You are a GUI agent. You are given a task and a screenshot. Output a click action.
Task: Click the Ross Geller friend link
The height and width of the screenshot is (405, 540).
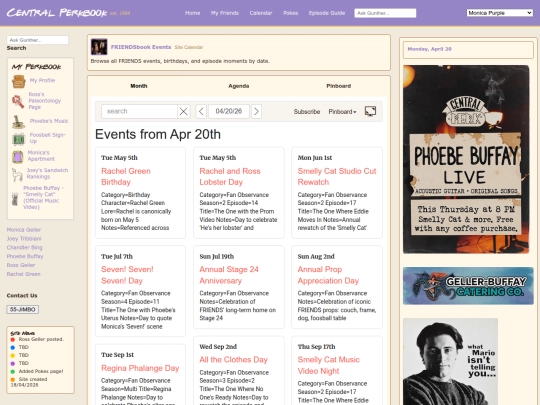pyautogui.click(x=21, y=265)
